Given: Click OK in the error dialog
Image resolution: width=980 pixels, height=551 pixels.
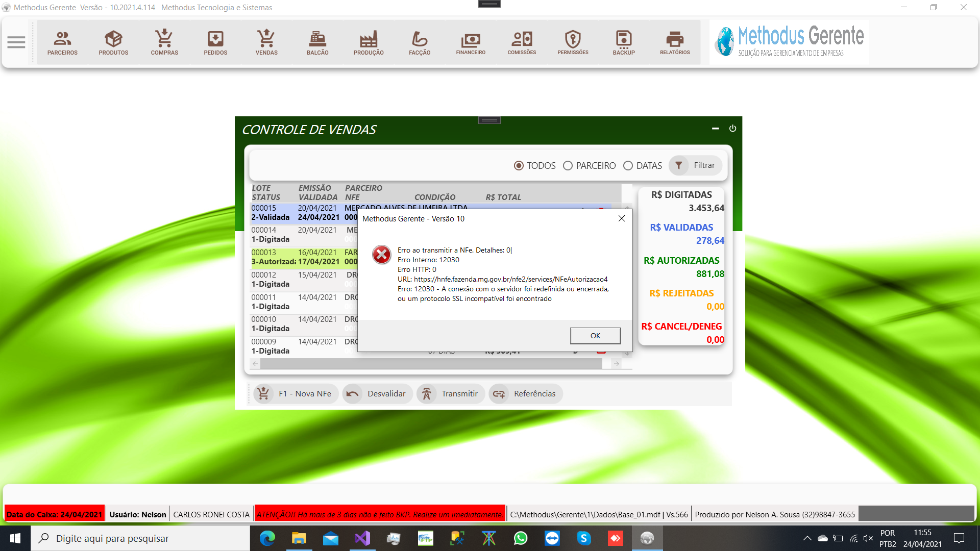Looking at the screenshot, I should (595, 336).
